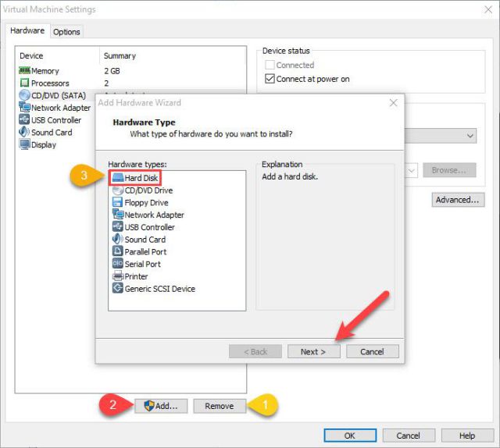This screenshot has height=448, width=500.
Task: Choose the Floppy Drive icon in wizard
Action: 117,202
